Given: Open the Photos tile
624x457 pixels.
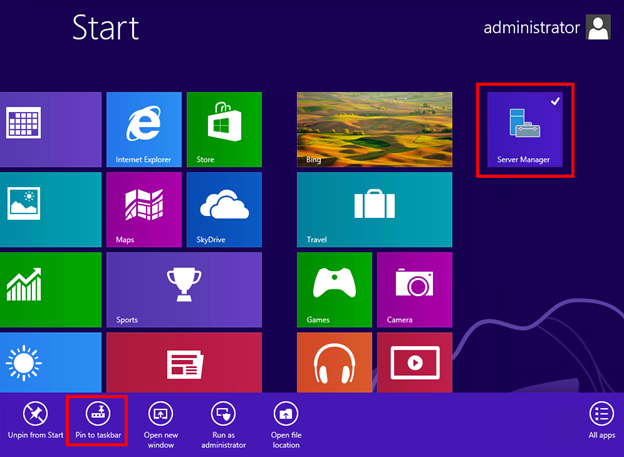Looking at the screenshot, I should [x=51, y=209].
